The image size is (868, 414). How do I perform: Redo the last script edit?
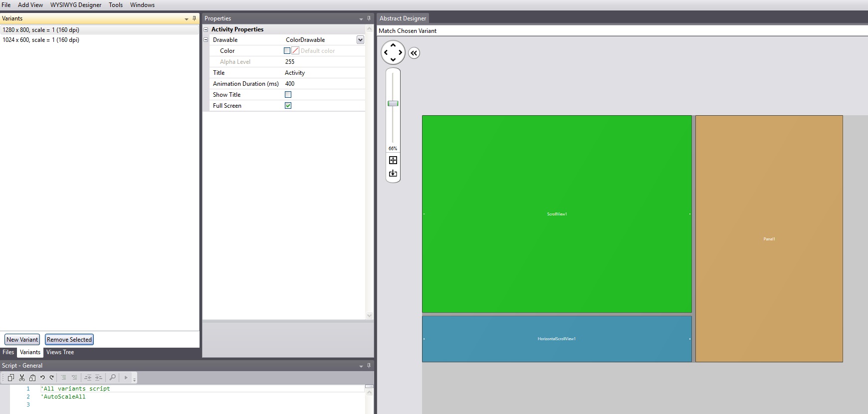[51, 378]
